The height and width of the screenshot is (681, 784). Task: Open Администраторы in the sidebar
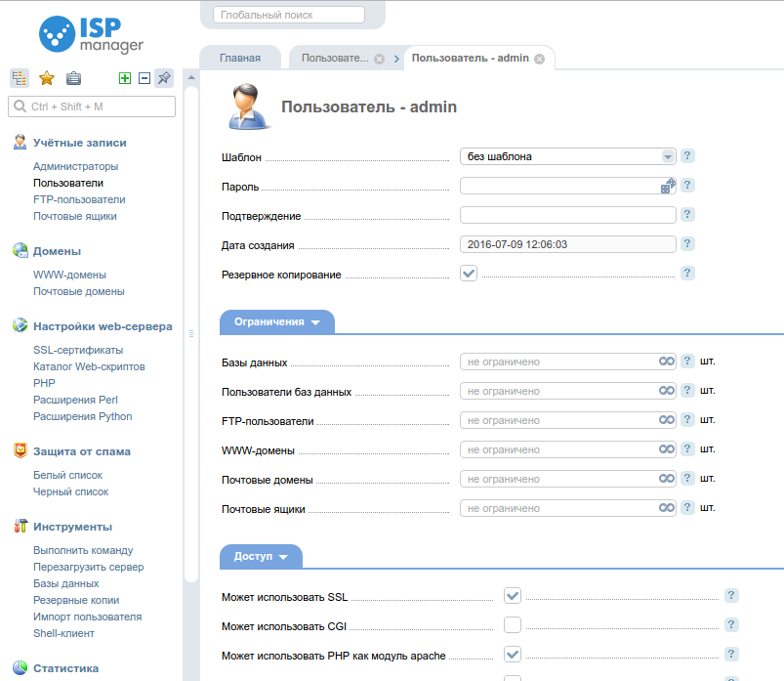pyautogui.click(x=75, y=166)
